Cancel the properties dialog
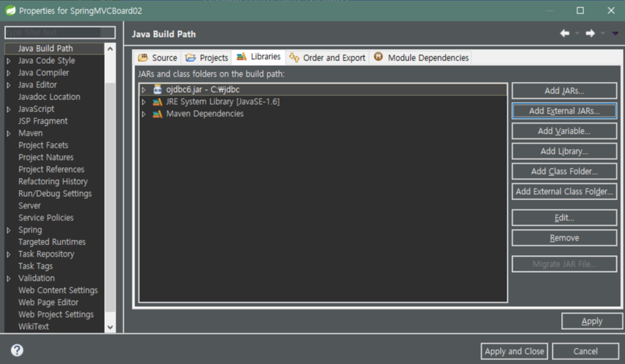Screen dimensions: 625x364 coord(585,351)
